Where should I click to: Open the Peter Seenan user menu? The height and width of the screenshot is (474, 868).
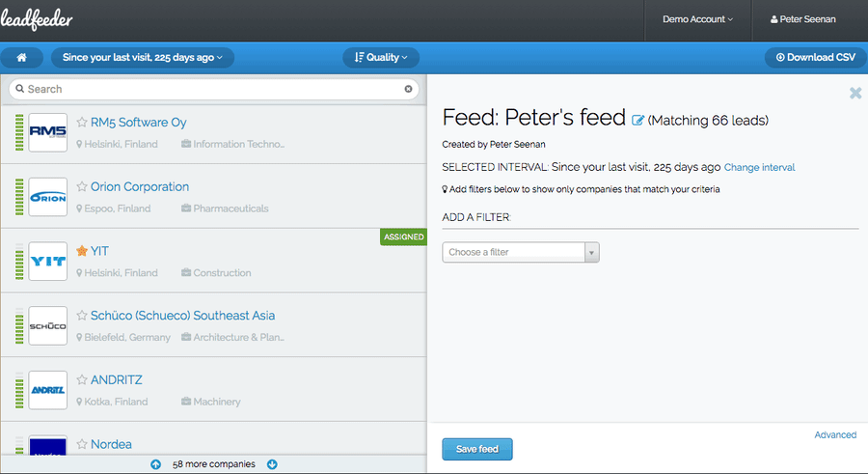(802, 19)
